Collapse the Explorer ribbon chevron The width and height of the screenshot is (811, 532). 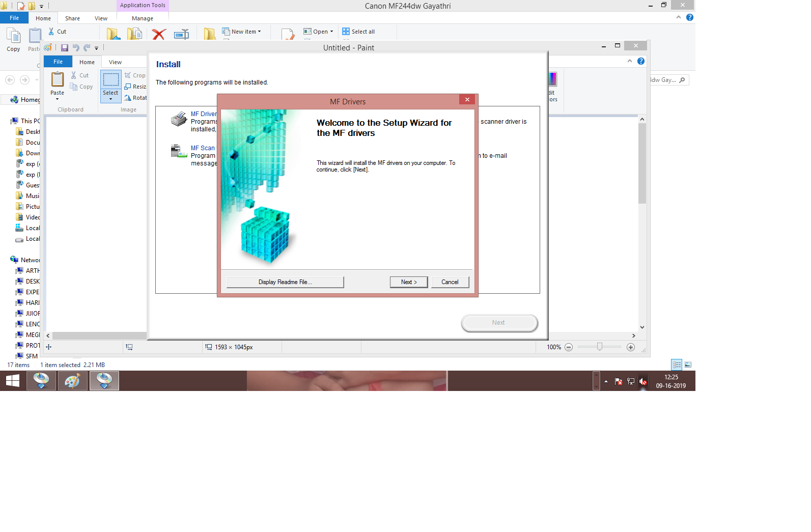click(x=679, y=17)
